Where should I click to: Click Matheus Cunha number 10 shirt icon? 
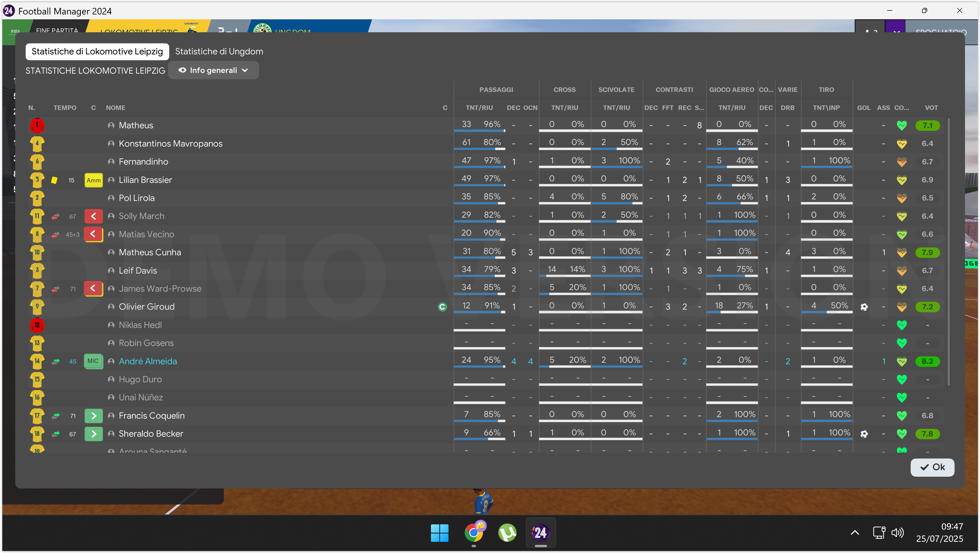point(37,252)
